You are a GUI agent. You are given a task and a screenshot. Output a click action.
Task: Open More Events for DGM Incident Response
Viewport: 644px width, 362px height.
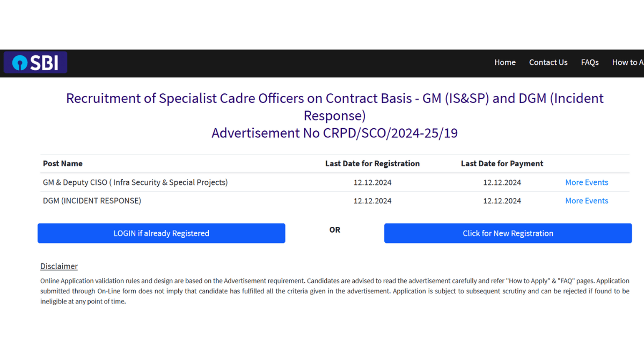tap(587, 201)
